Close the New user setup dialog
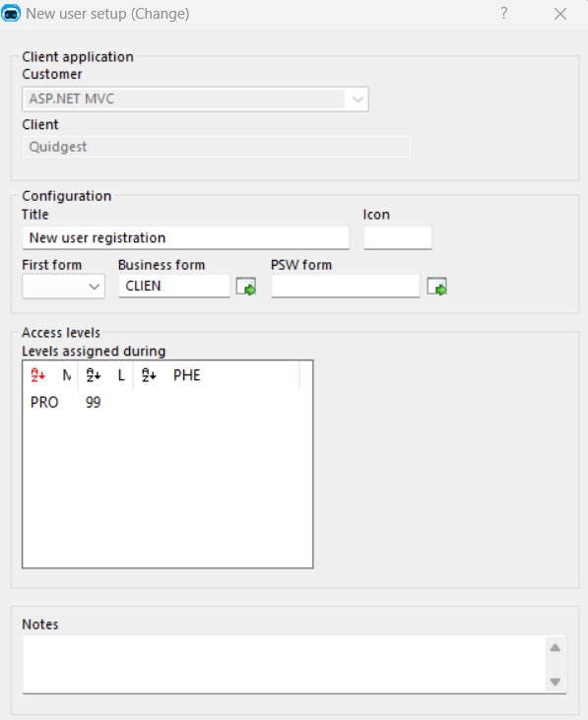Image resolution: width=588 pixels, height=720 pixels. [x=560, y=14]
